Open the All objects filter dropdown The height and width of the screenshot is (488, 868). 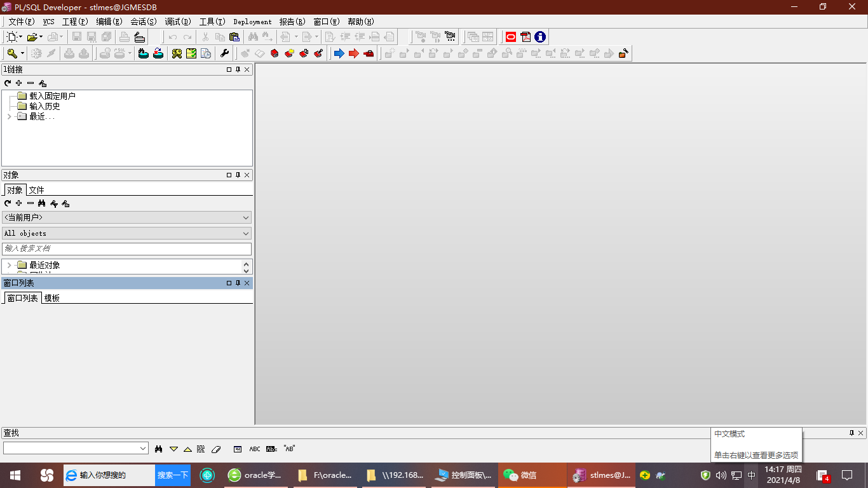coord(246,233)
